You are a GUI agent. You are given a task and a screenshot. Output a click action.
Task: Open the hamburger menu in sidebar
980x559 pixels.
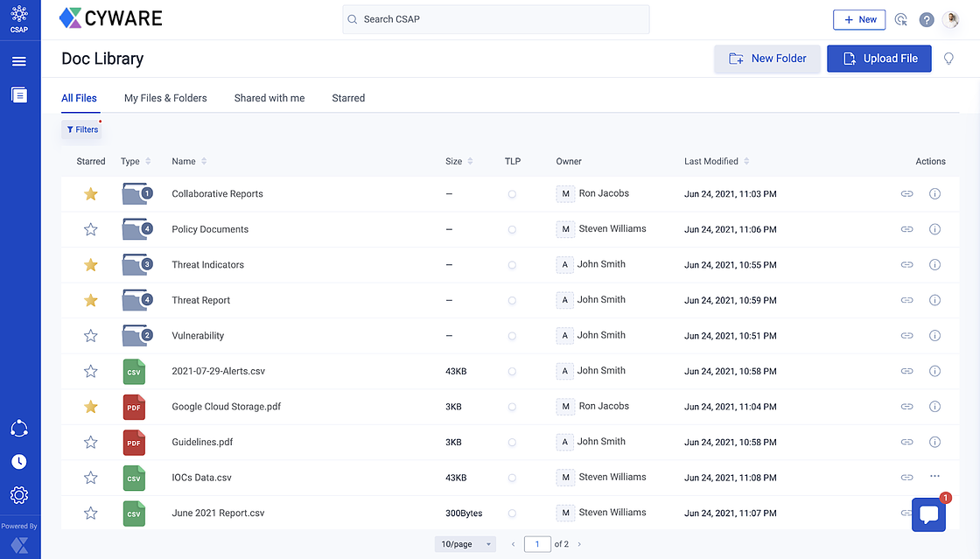(x=19, y=61)
